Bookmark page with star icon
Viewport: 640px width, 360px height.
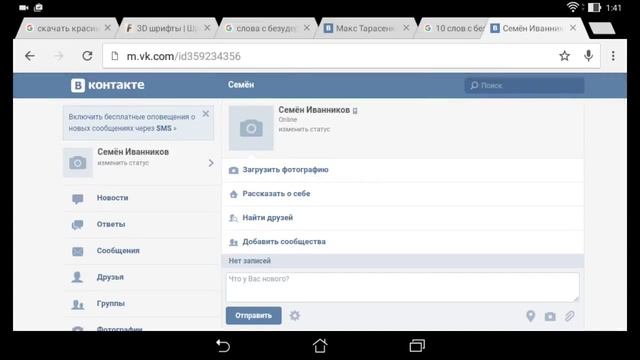point(564,56)
